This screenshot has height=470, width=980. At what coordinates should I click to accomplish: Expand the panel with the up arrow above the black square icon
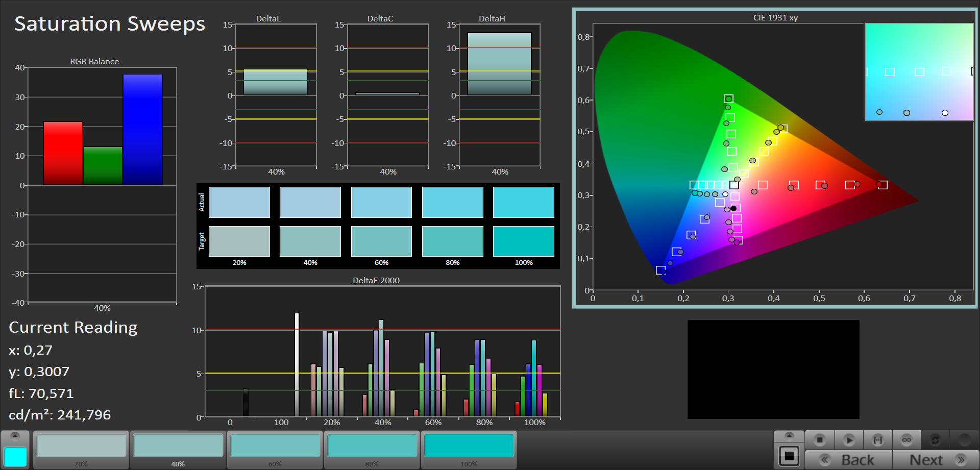point(789,435)
